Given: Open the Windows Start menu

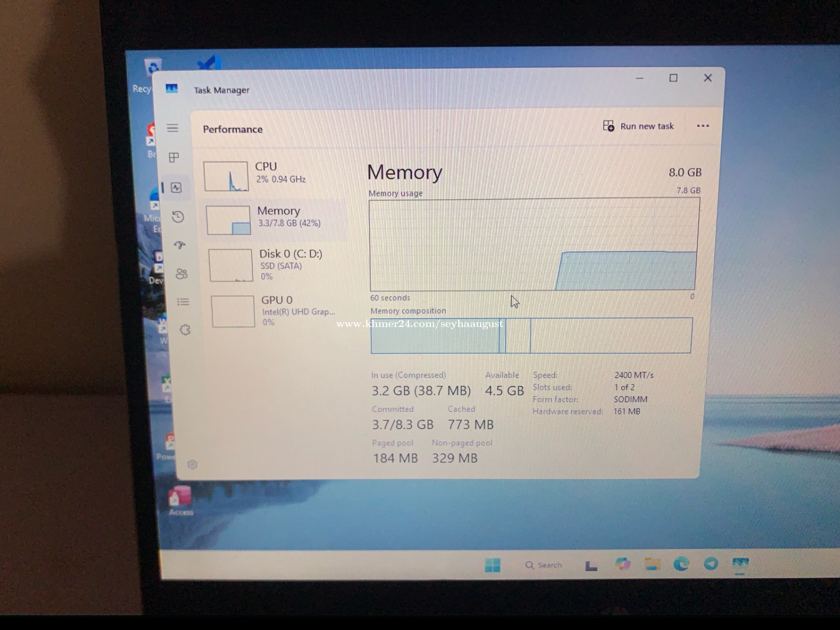Looking at the screenshot, I should tap(492, 565).
